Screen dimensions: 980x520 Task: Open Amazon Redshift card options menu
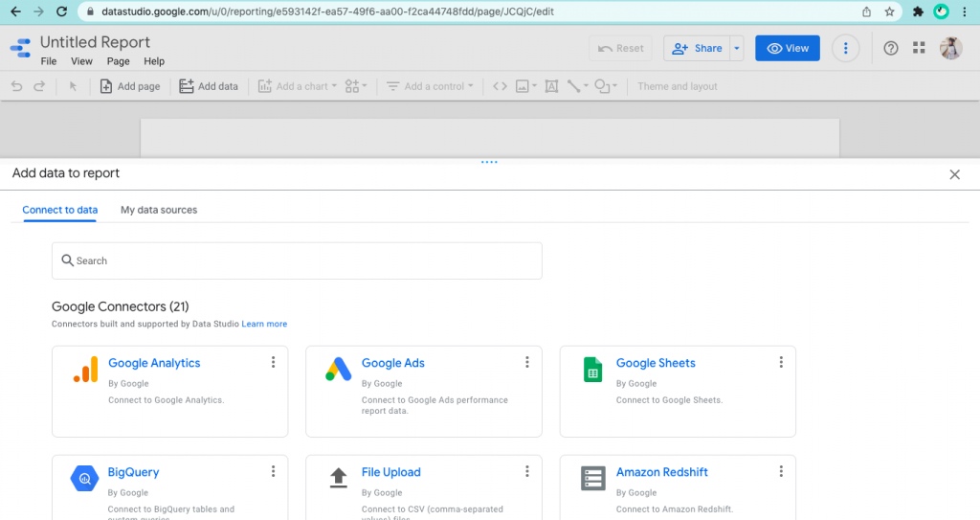pyautogui.click(x=781, y=472)
